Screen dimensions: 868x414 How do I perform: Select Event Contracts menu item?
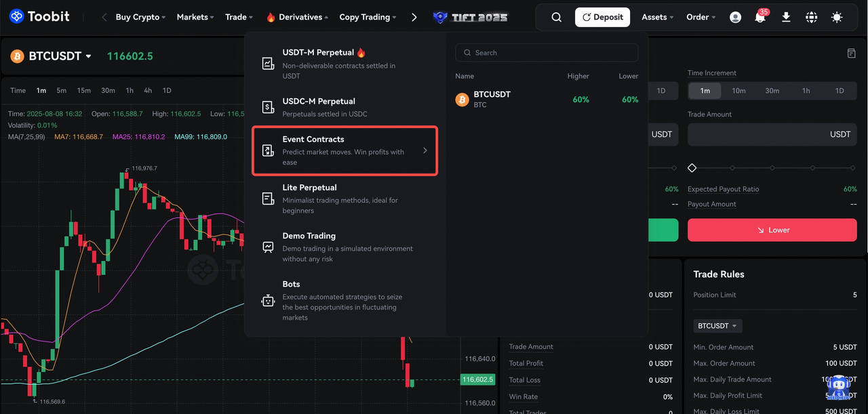[x=344, y=150]
